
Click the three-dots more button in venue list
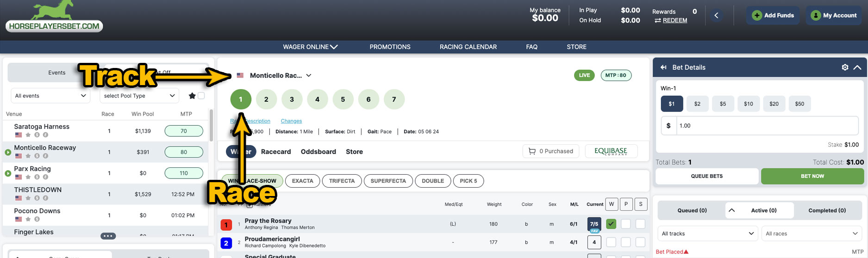108,236
